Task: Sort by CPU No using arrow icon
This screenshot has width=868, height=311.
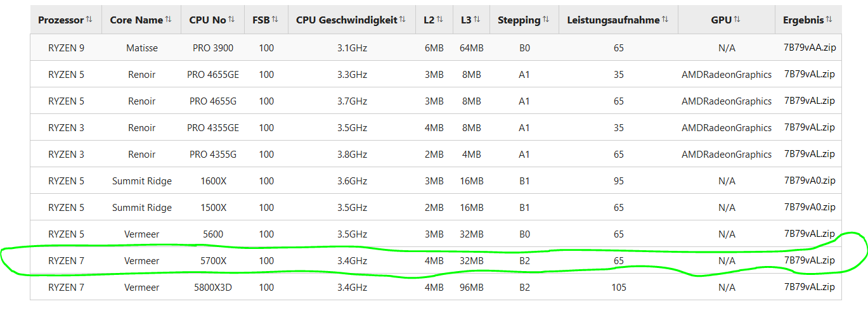Action: (231, 20)
